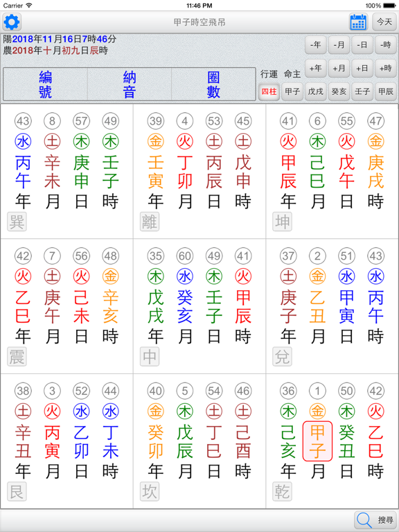Image resolution: width=399 pixels, height=532 pixels.
Task: Decrease day with -日 button
Action: (x=362, y=45)
